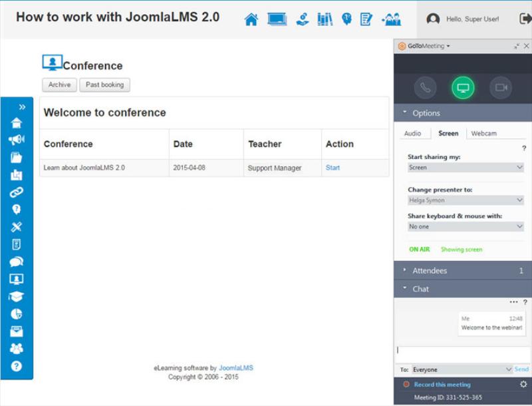Open the JoomlaLMS footer link
532x406 pixels.
(236, 368)
